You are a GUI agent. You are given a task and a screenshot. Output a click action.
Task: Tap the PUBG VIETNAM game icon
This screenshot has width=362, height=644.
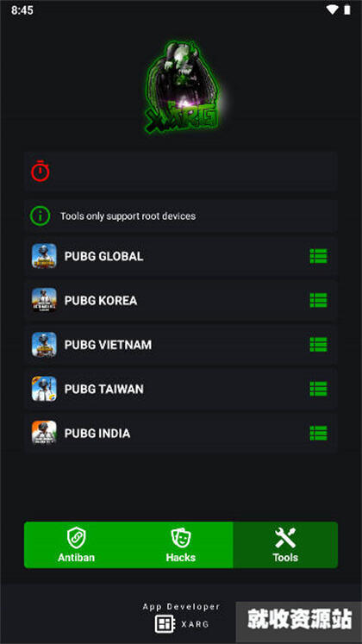(x=44, y=345)
